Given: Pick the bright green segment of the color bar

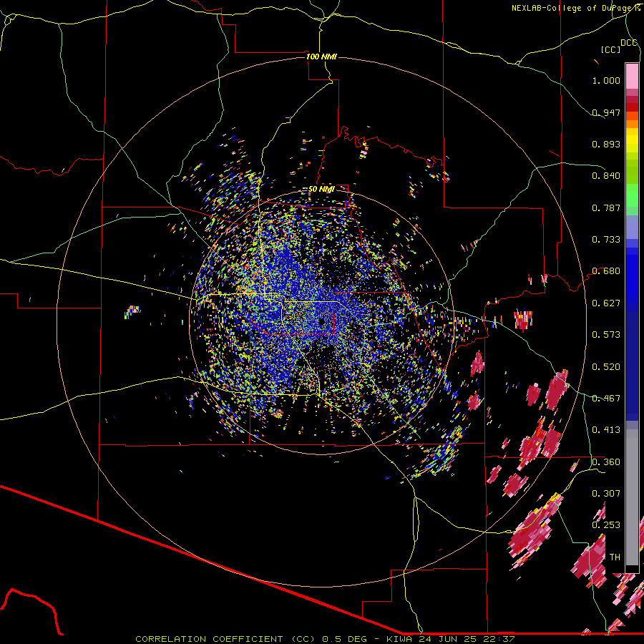Looking at the screenshot, I should click(632, 195).
